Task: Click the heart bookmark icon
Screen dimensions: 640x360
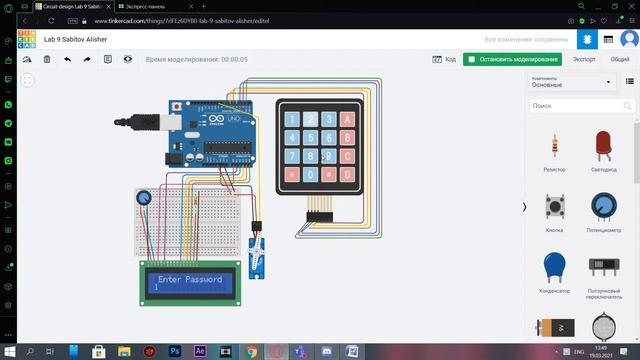Action: 604,21
